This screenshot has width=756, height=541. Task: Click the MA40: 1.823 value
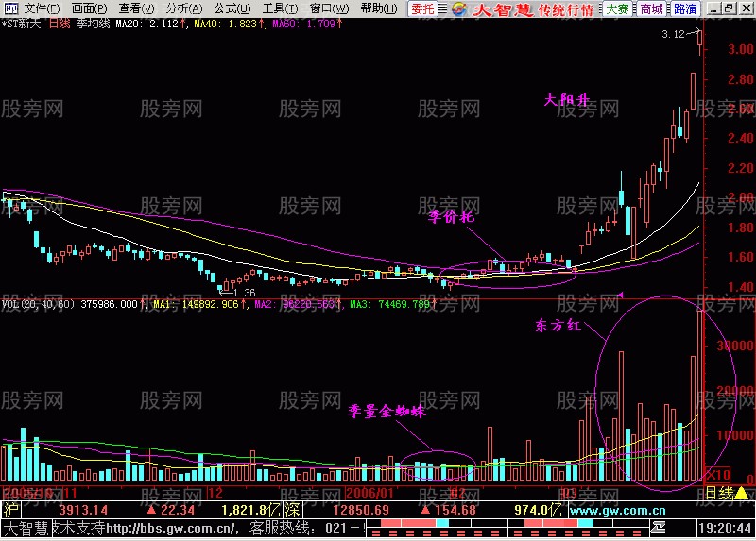point(229,24)
